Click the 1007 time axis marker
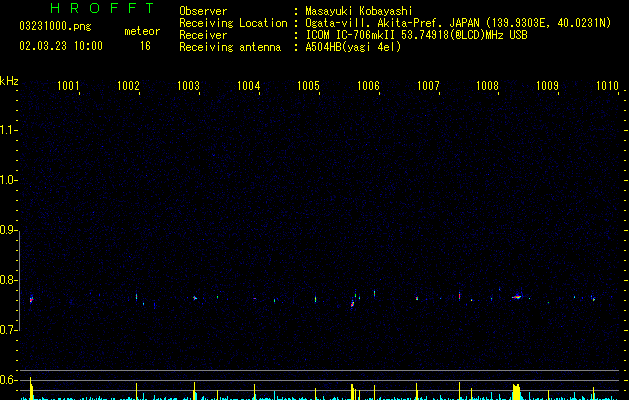The image size is (629, 400). [x=428, y=85]
